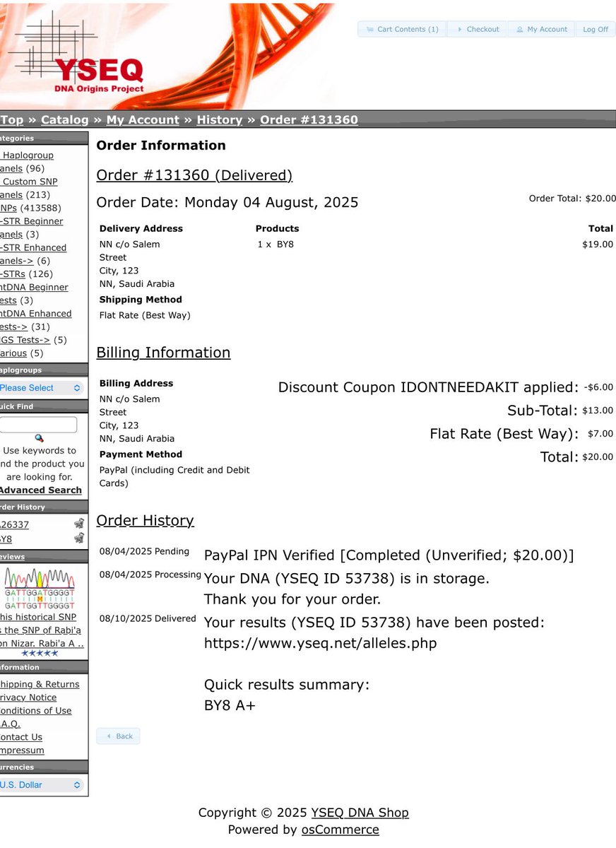Open My Account button
Screen dimensions: 616x848
coord(541,29)
